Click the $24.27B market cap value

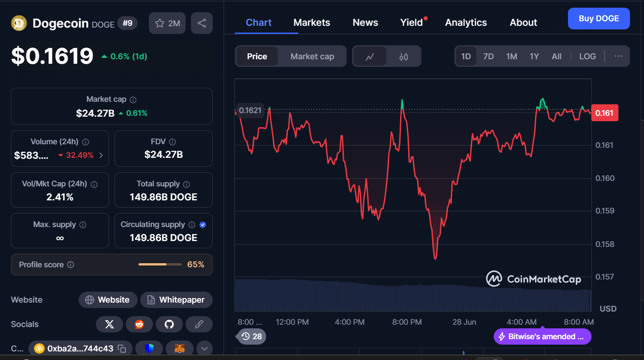tap(95, 113)
